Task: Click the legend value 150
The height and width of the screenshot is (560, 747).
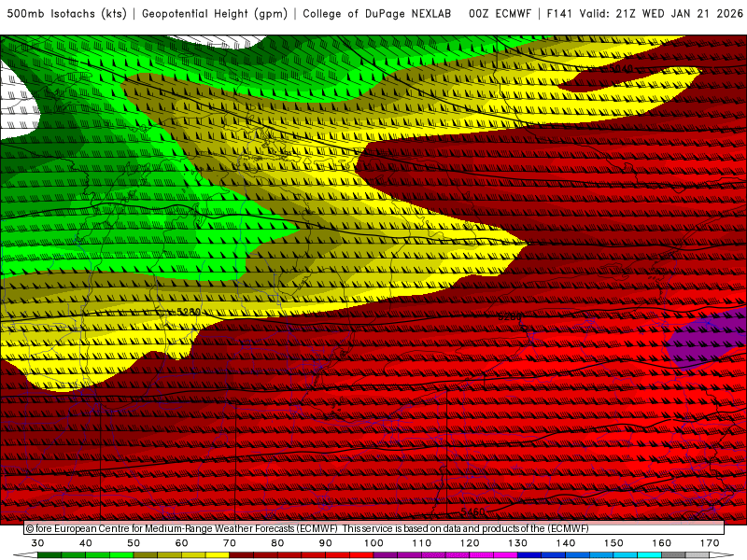Action: (x=613, y=543)
